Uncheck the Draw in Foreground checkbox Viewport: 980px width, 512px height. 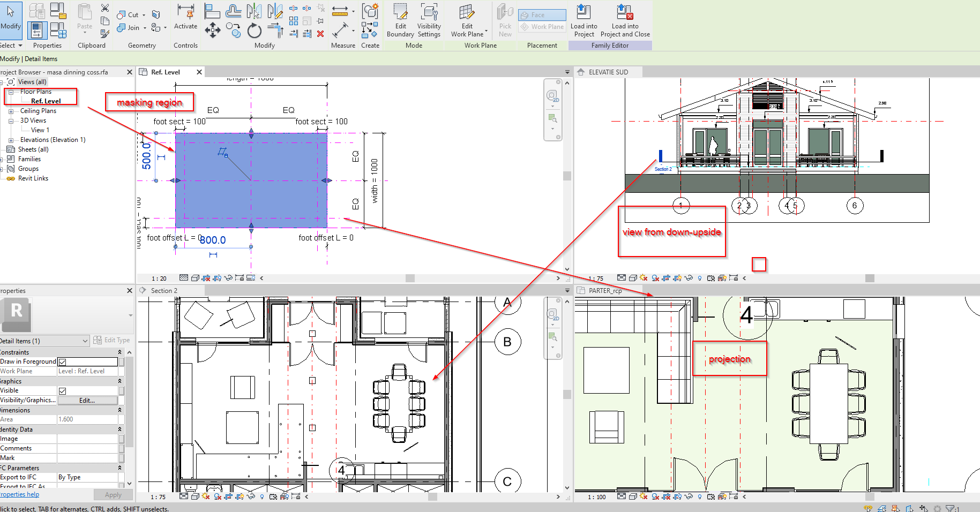62,362
